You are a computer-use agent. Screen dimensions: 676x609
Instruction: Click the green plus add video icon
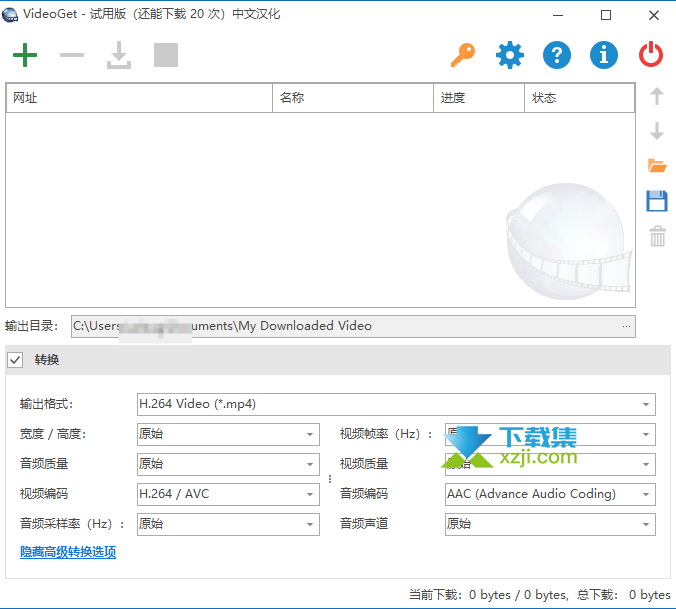coord(25,55)
